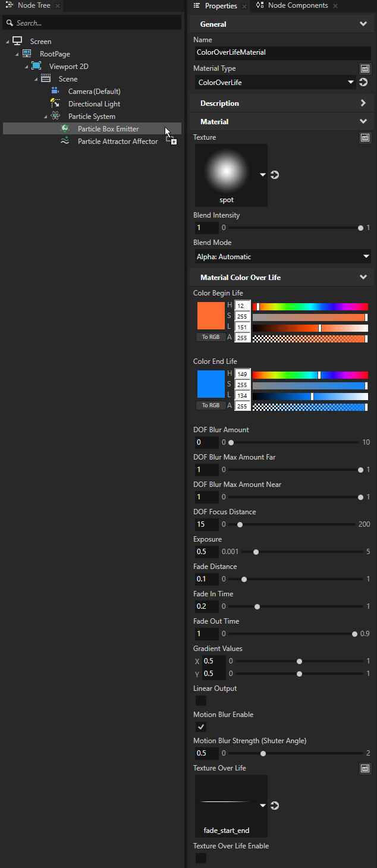Reset the spot texture using circular arrow

274,174
